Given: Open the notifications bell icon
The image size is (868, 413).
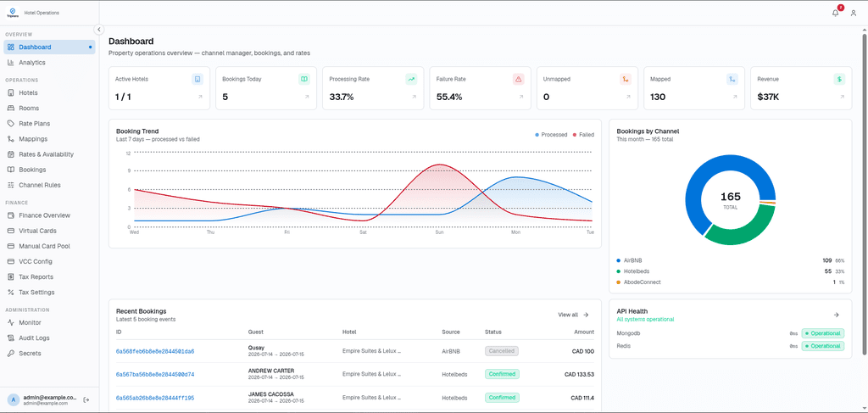Looking at the screenshot, I should click(x=835, y=13).
